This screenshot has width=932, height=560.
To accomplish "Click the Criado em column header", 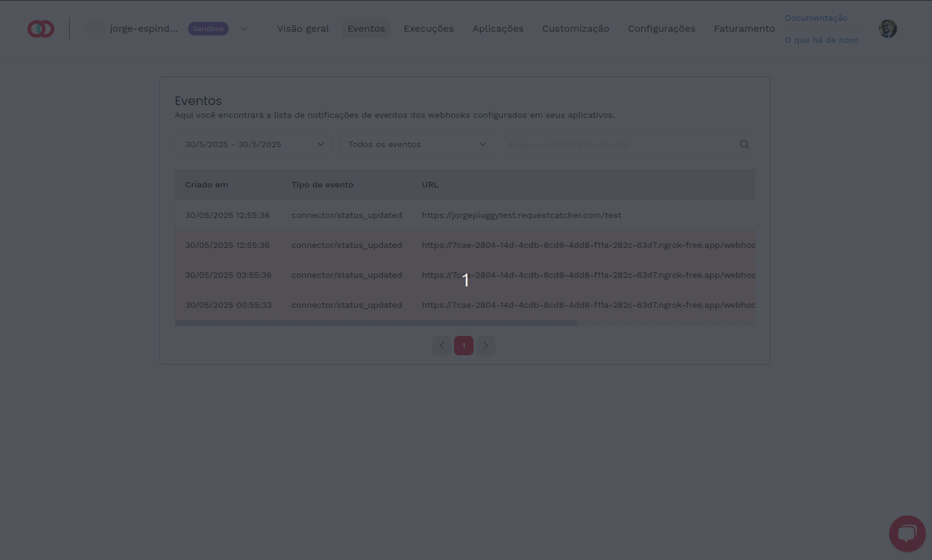I will click(207, 184).
